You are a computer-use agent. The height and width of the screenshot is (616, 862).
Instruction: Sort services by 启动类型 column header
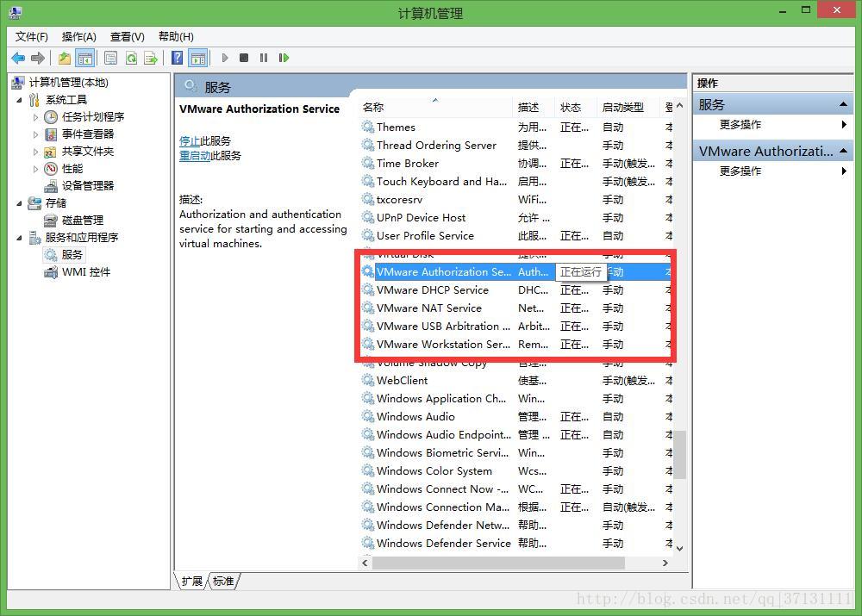pos(628,107)
